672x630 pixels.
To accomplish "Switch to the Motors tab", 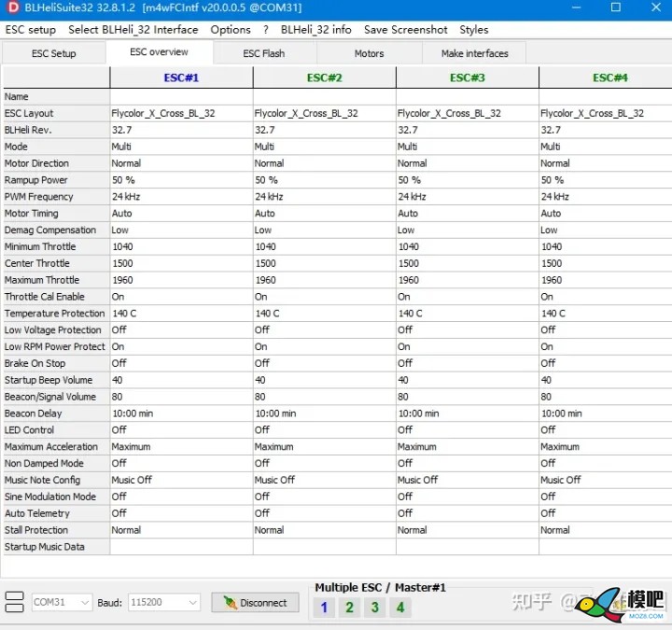I will coord(369,53).
